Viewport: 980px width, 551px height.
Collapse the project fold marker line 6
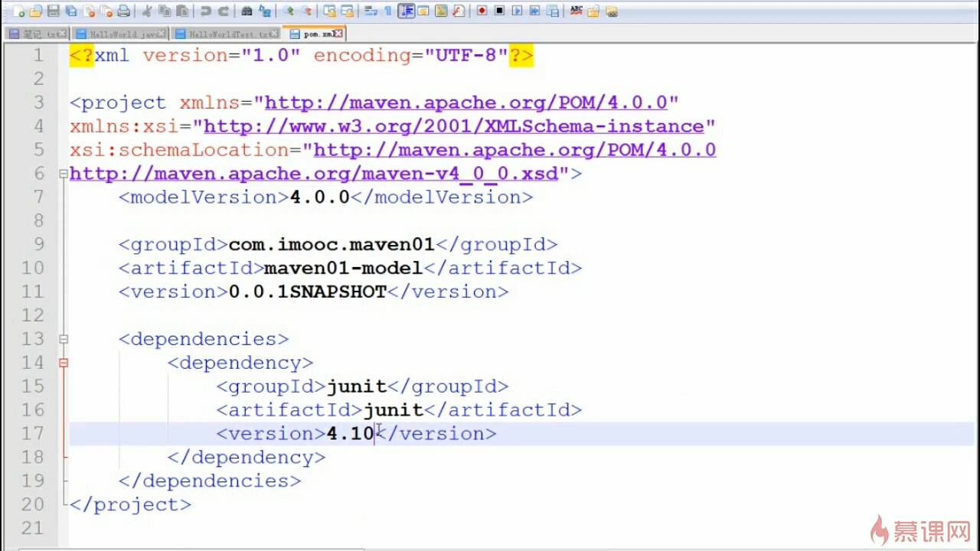(64, 174)
